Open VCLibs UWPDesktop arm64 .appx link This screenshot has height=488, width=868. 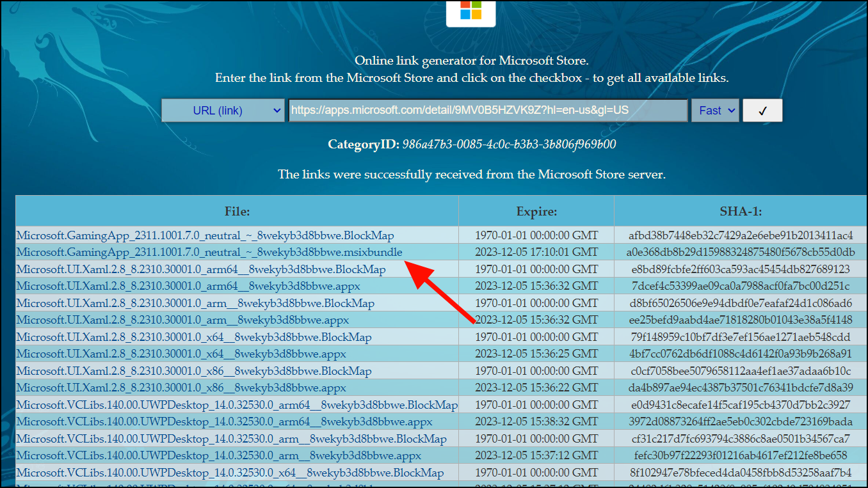[224, 421]
